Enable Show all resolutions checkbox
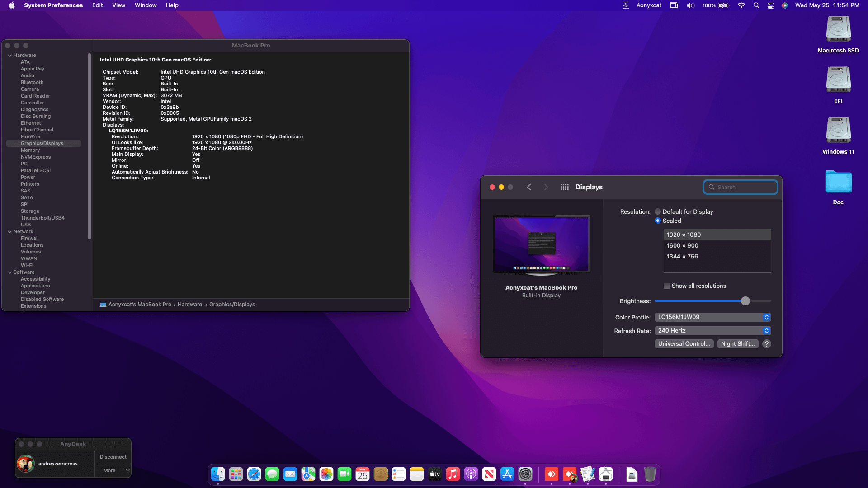 [x=667, y=286]
